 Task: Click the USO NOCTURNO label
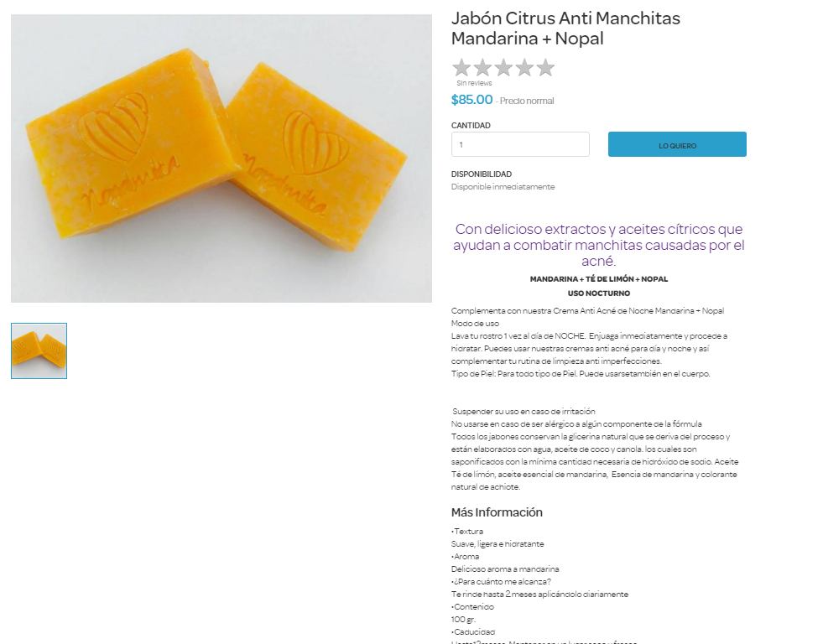(x=599, y=293)
